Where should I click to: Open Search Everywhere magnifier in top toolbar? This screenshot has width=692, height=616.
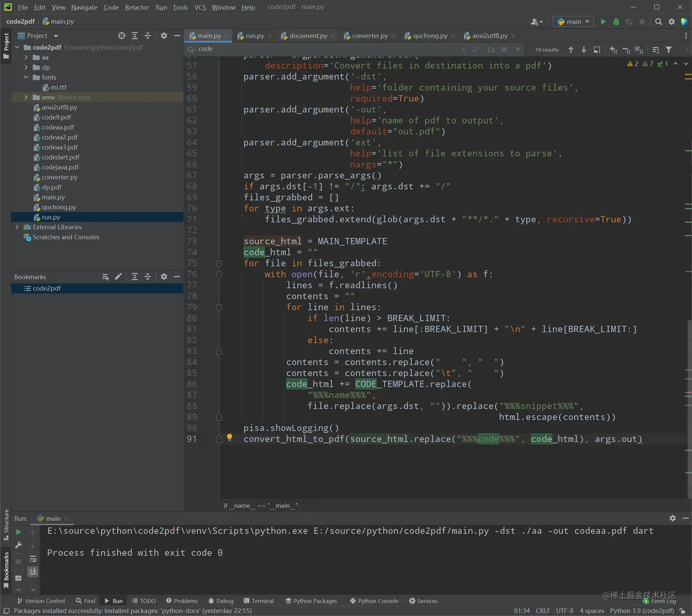658,22
